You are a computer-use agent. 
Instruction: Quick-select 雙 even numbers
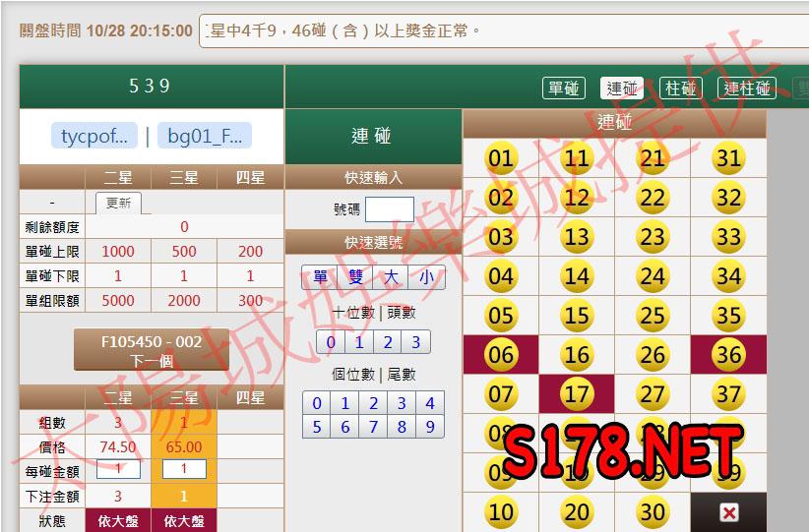[355, 278]
